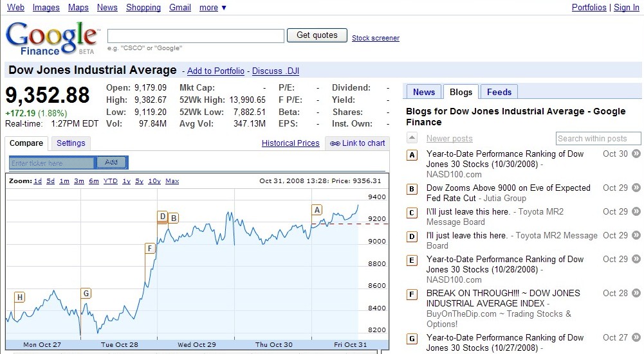Click Add to Portfolio link
644x354 pixels.
[216, 71]
